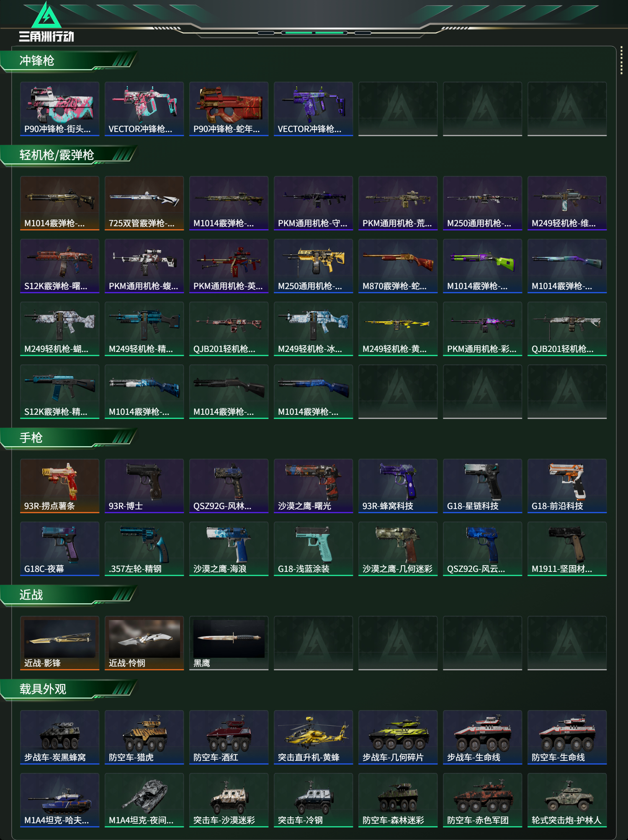
Task: Open the 沙漠之鹰-曙光 pistol skin
Action: point(314,486)
